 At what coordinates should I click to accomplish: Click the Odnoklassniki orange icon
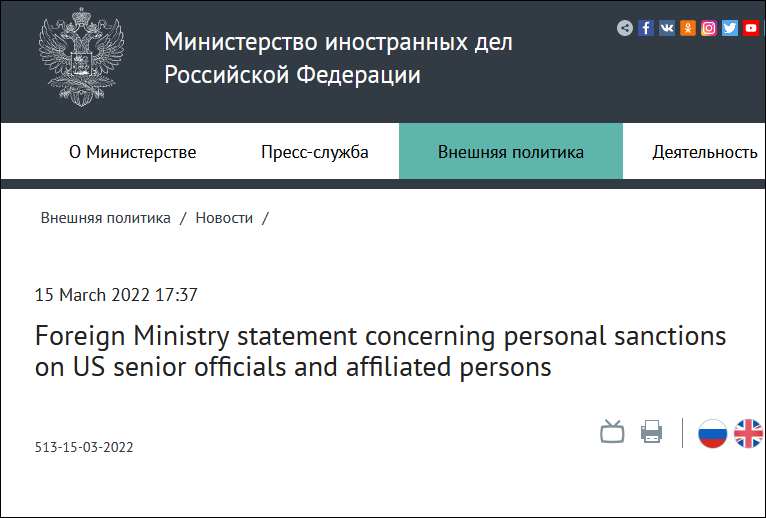pos(688,28)
